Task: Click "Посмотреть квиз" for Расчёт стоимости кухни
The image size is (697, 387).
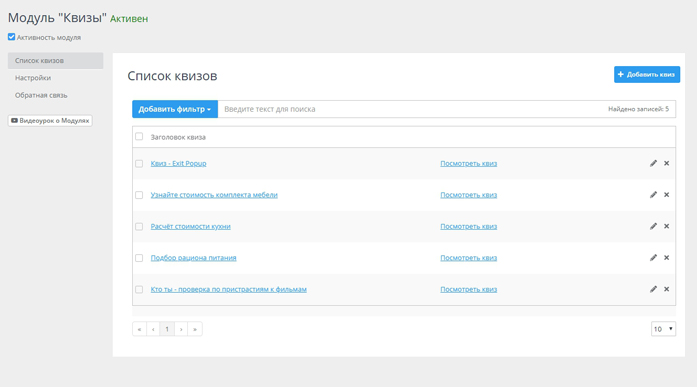Action: (x=469, y=227)
